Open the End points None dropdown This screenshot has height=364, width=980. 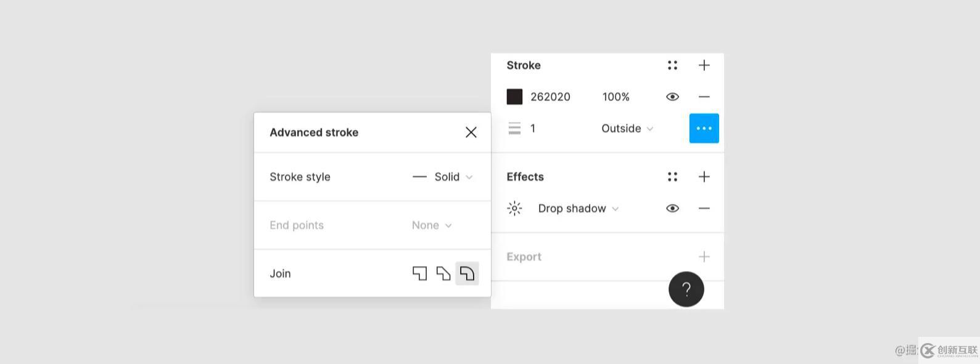pos(432,225)
